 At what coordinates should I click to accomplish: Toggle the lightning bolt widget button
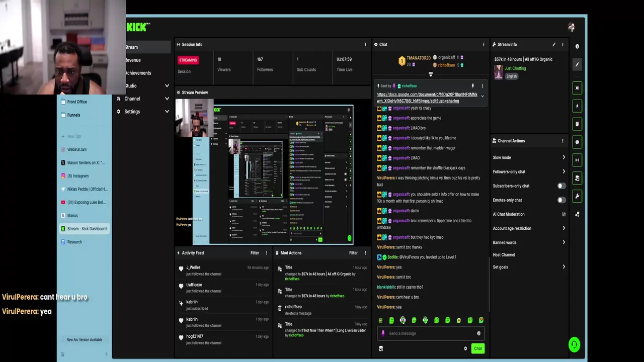577,106
